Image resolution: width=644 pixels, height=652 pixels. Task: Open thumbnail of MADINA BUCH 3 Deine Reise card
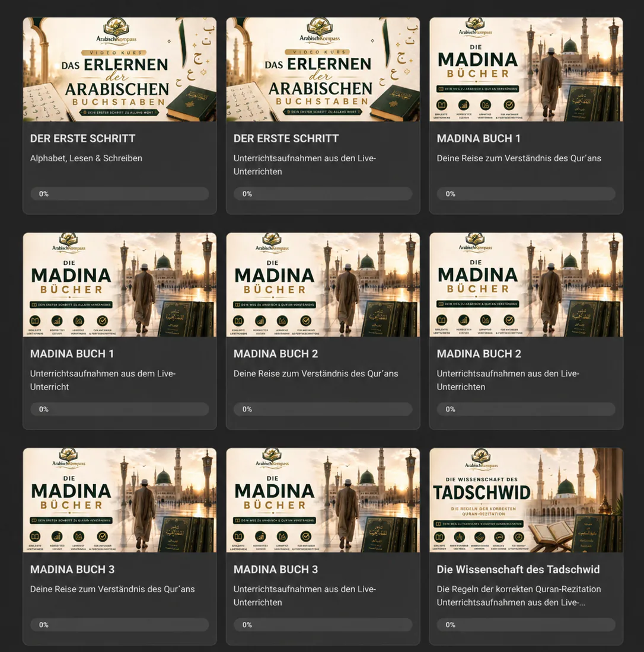pyautogui.click(x=120, y=500)
